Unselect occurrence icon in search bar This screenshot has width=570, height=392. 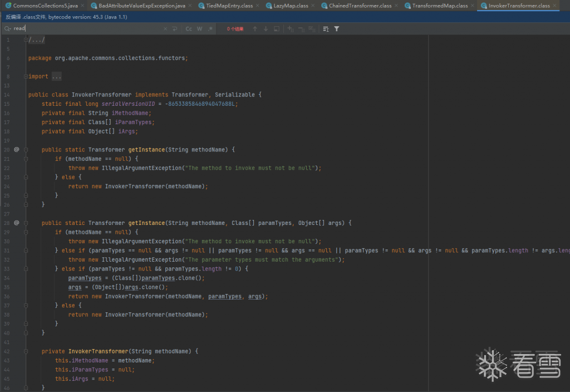click(x=301, y=29)
